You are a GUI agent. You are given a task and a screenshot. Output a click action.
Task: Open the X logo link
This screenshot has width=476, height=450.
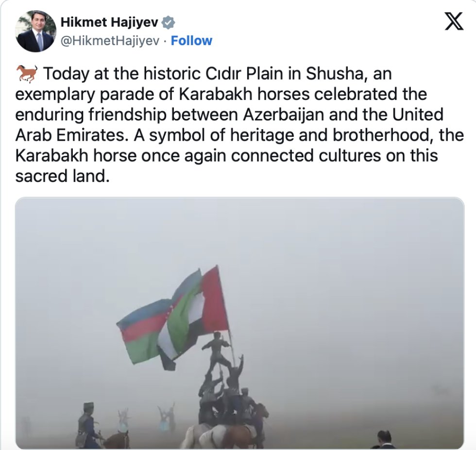454,21
